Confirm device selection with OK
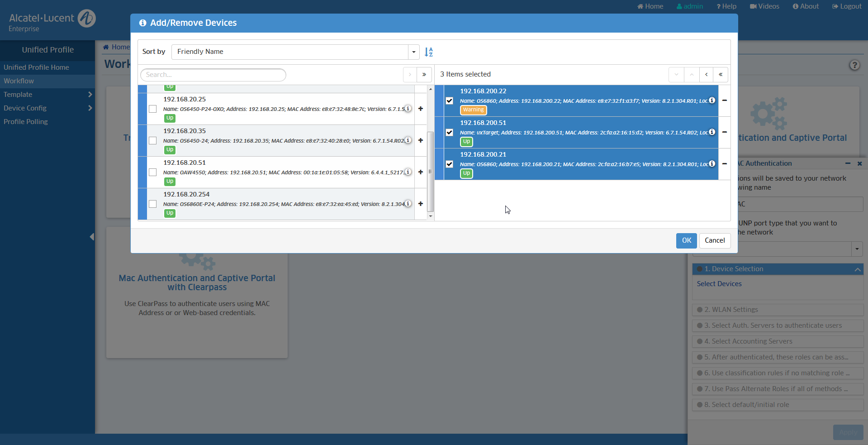This screenshot has height=445, width=868. 686,240
